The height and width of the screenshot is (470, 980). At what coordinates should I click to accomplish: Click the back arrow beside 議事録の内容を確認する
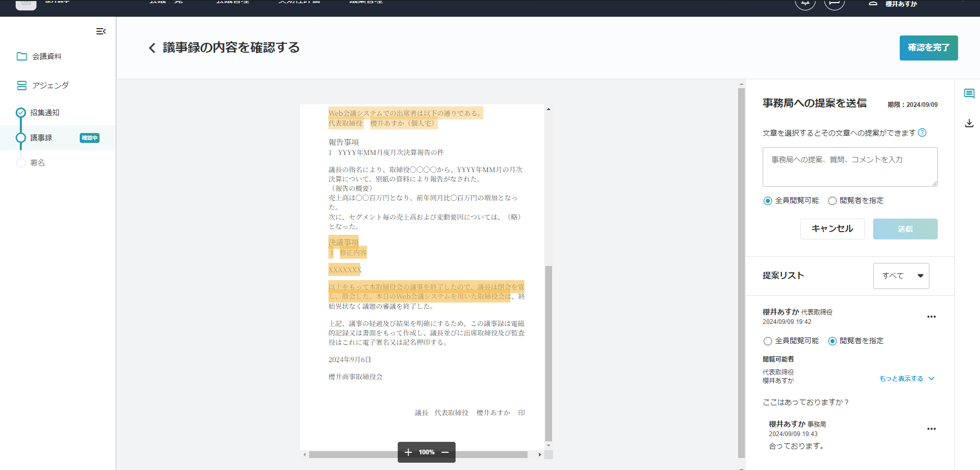click(152, 48)
